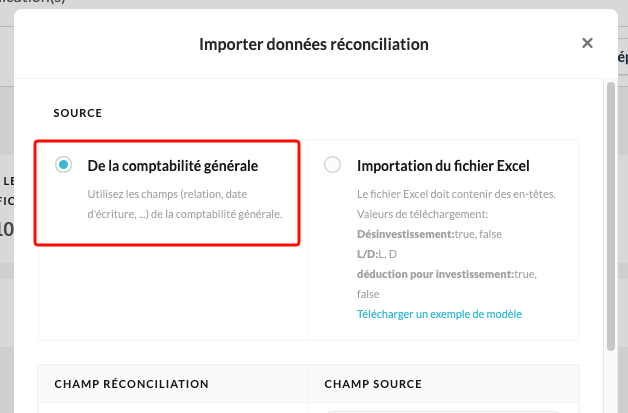Click the Excel en-têtes requirement text
628x413 pixels.
pyautogui.click(x=455, y=195)
